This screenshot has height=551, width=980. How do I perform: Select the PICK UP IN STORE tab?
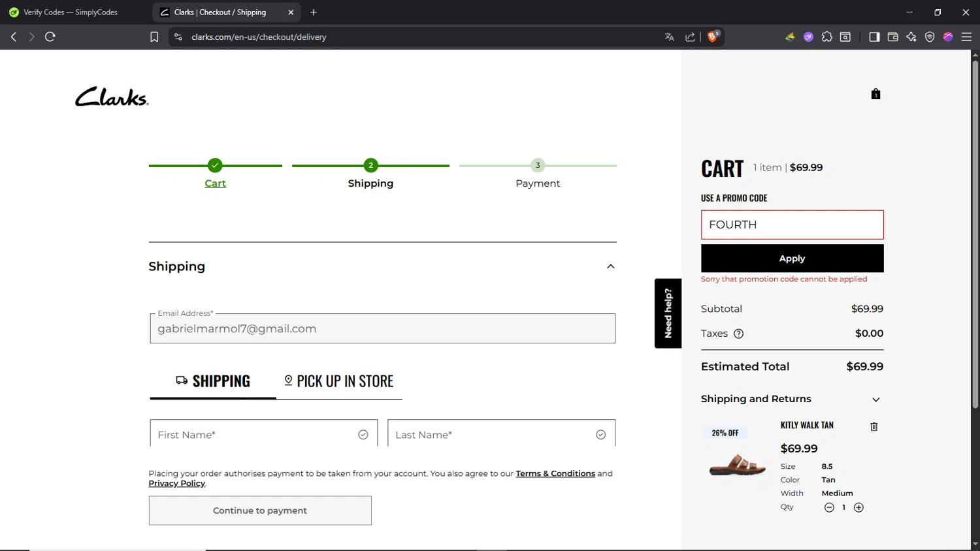pyautogui.click(x=339, y=381)
